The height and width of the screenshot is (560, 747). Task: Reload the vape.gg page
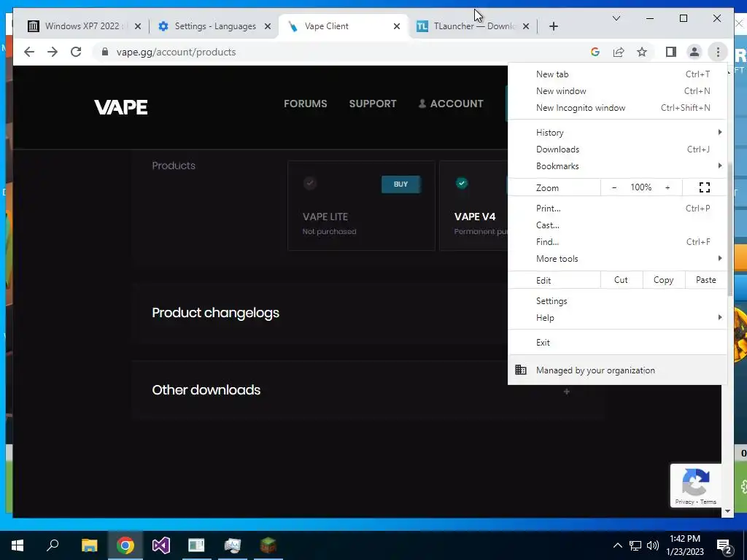pyautogui.click(x=76, y=52)
